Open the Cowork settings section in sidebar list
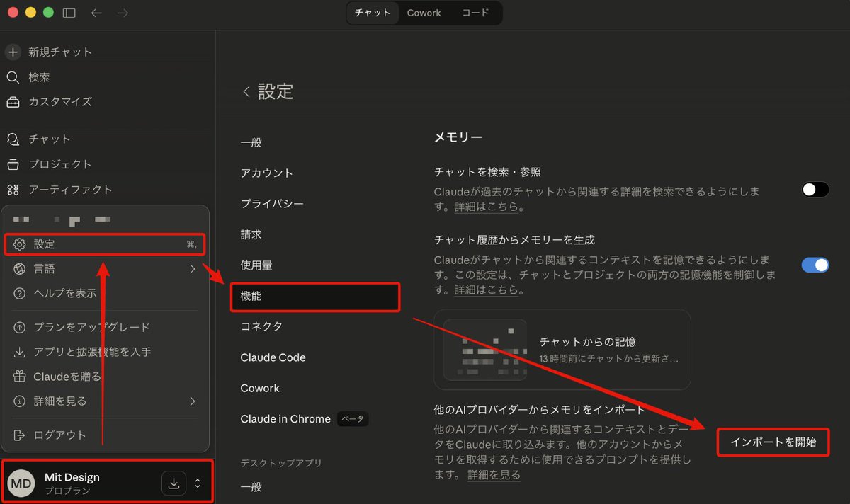Viewport: 850px width, 504px height. pos(260,388)
